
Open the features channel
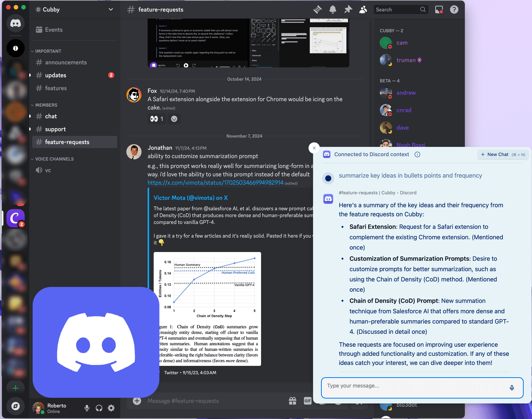click(75, 88)
